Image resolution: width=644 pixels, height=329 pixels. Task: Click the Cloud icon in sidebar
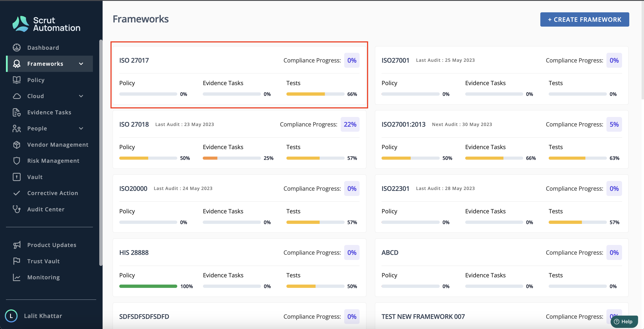pos(17,96)
